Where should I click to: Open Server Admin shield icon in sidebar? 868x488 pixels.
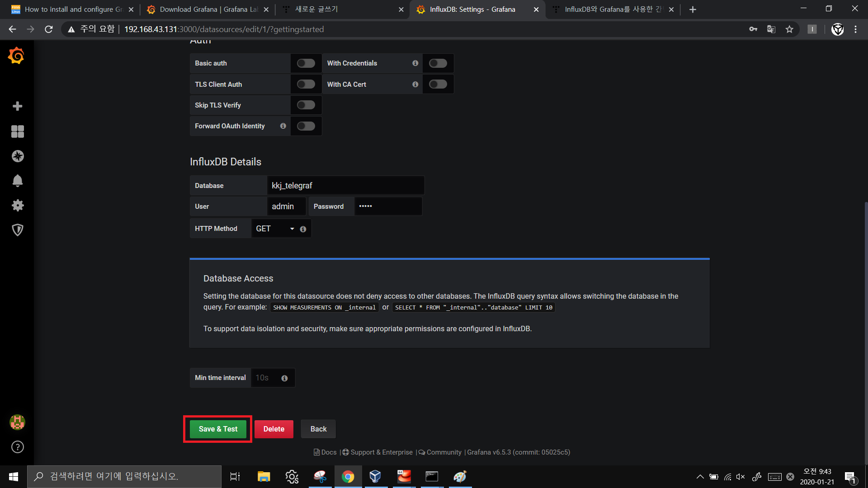tap(17, 230)
